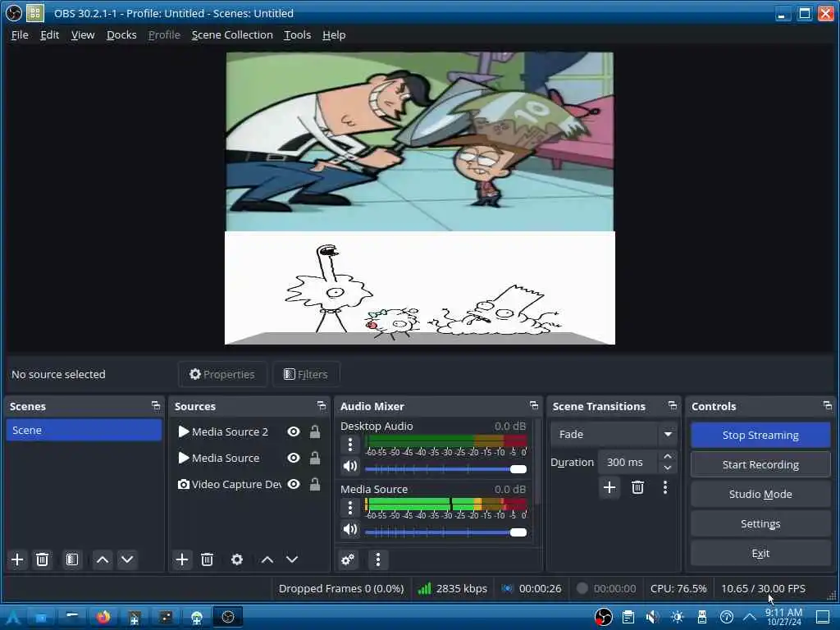840x630 pixels.
Task: Select the Scene item in Scenes list
Action: (x=84, y=430)
